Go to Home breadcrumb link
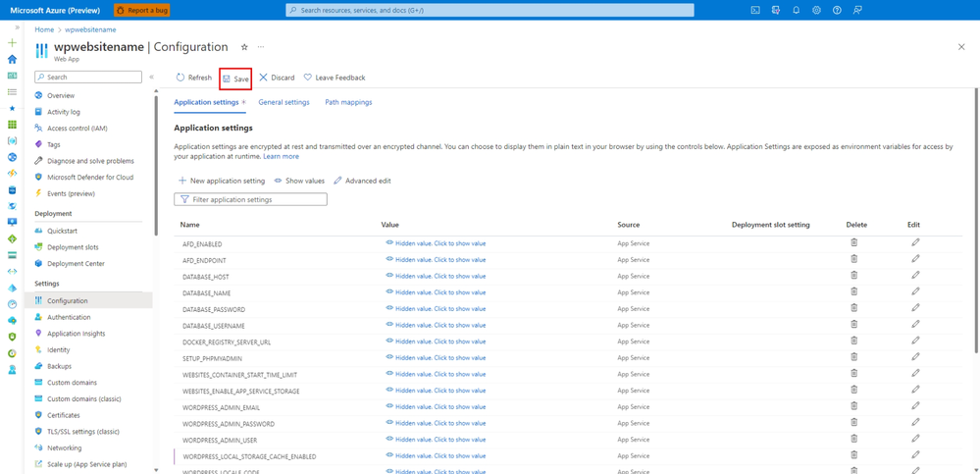Screen dimensions: 980x474 click(44, 29)
